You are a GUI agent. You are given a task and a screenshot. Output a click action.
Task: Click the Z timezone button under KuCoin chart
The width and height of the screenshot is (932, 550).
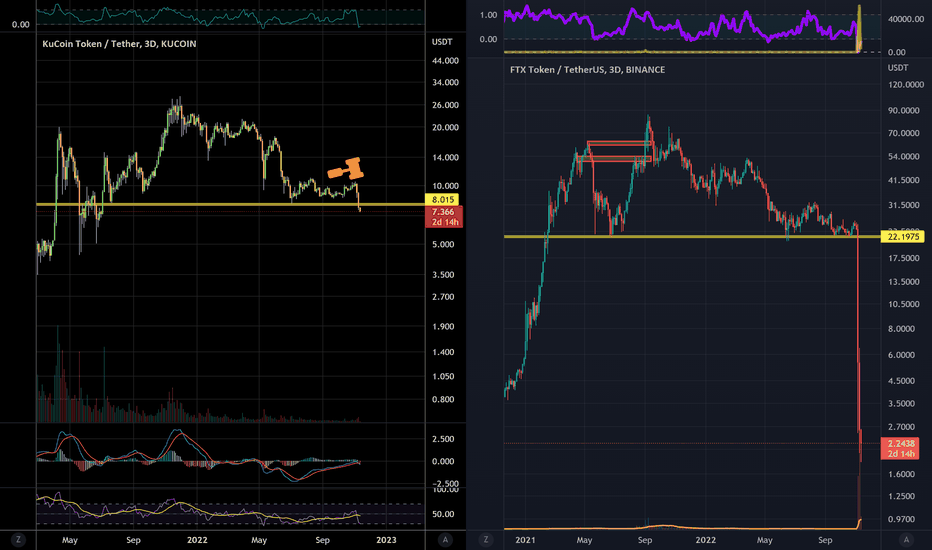[x=18, y=540]
